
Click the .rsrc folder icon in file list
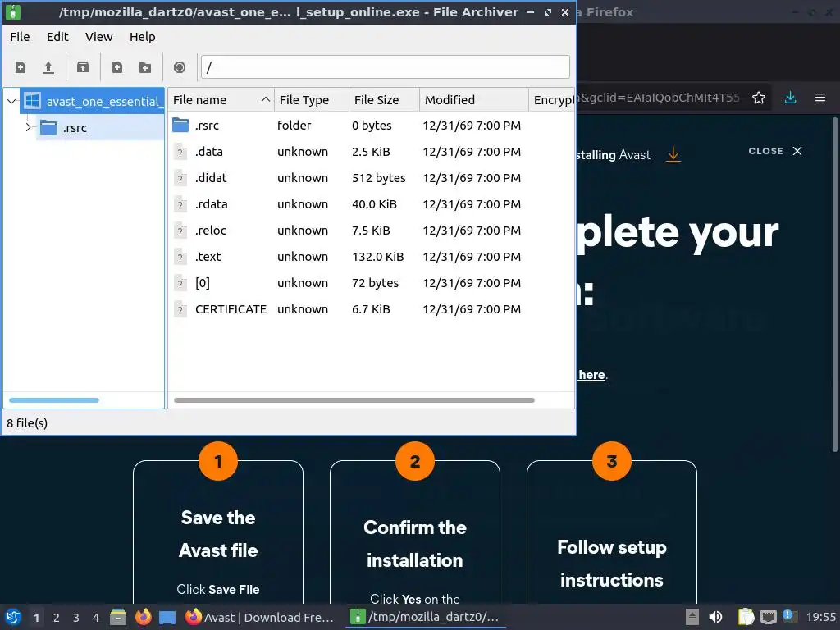[x=180, y=126]
